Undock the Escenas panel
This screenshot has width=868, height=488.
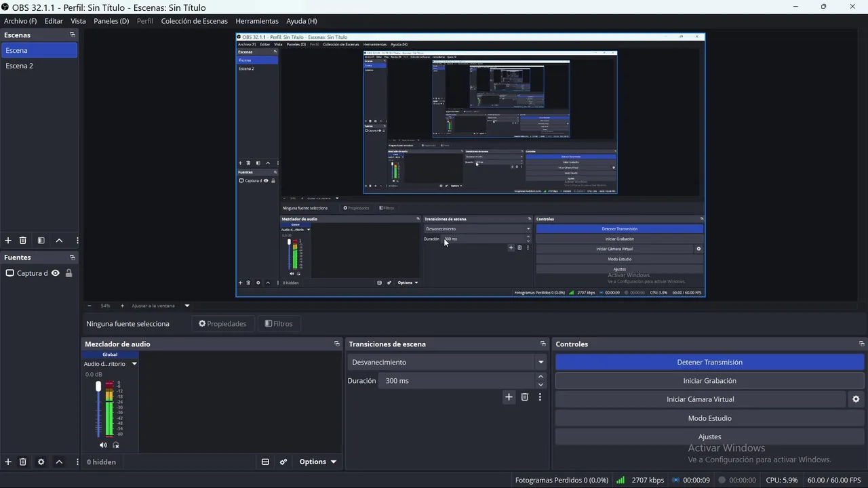coord(73,35)
